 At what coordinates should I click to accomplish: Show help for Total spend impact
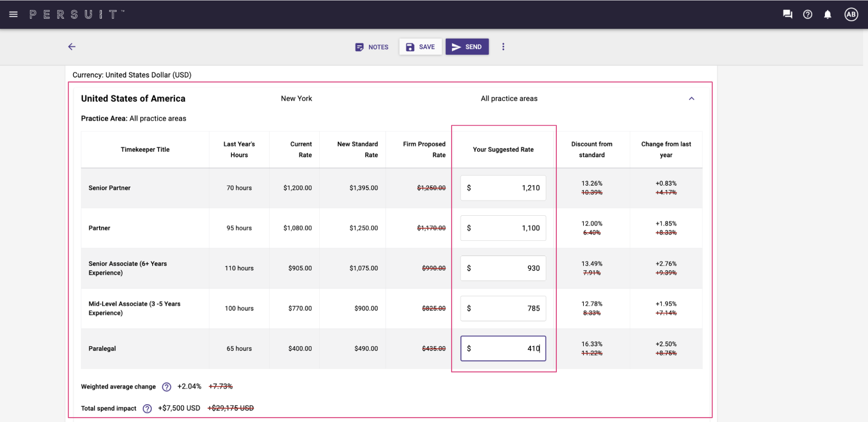[x=147, y=409]
